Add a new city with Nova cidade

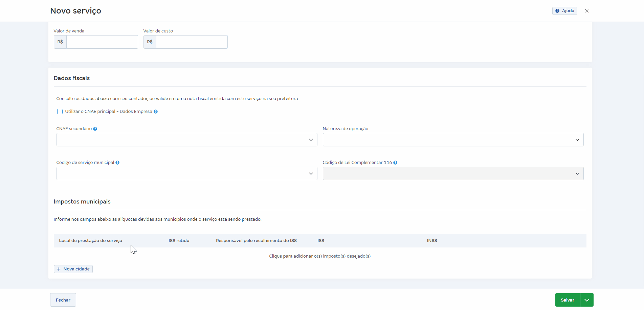[73, 269]
